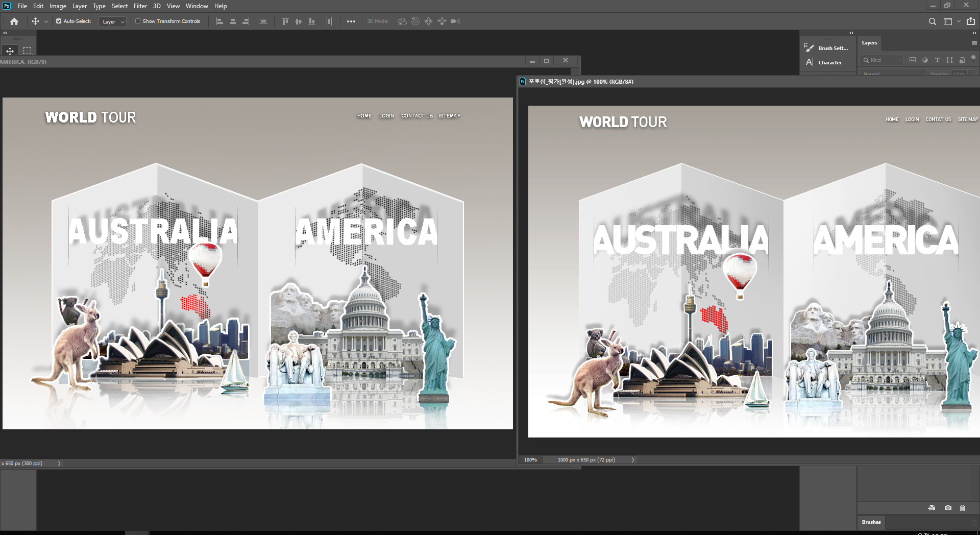This screenshot has height=535, width=980.
Task: Switch to the Brushes panel tab
Action: coord(871,522)
